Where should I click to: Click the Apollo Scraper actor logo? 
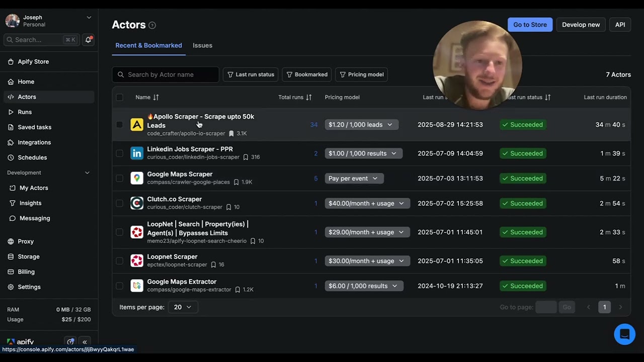point(137,125)
